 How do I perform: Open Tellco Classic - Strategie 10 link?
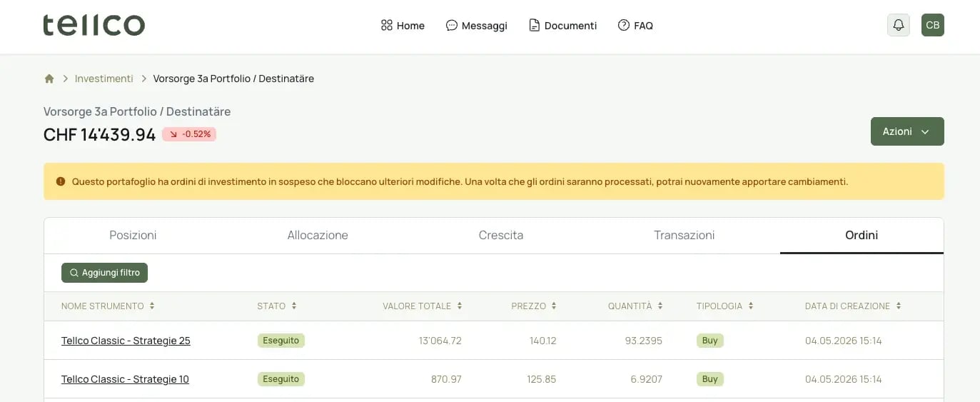125,379
